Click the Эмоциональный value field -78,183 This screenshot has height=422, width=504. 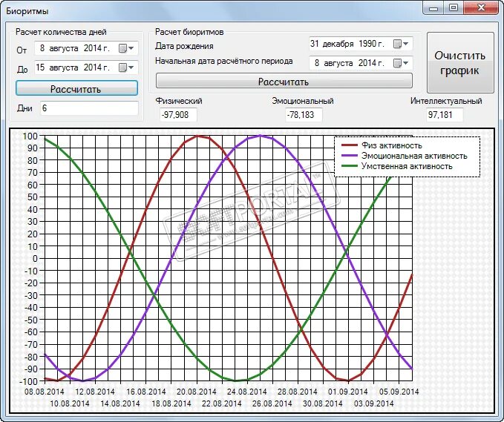(304, 115)
